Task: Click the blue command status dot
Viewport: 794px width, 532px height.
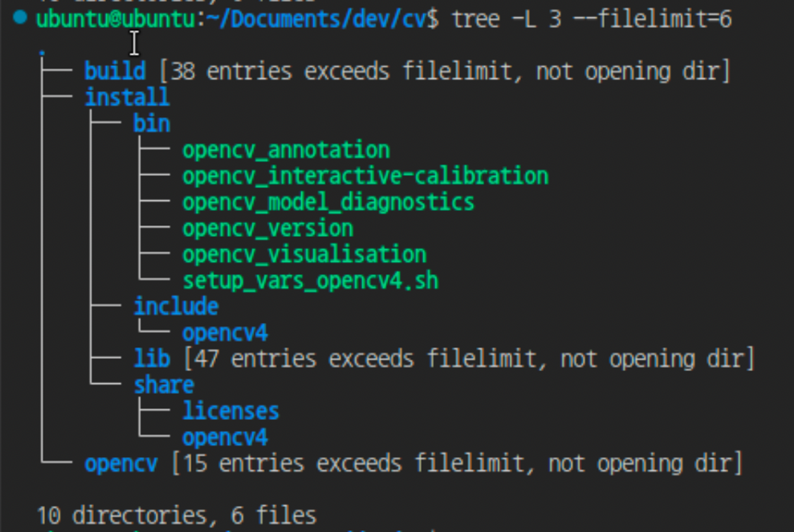Action: pyautogui.click(x=20, y=17)
